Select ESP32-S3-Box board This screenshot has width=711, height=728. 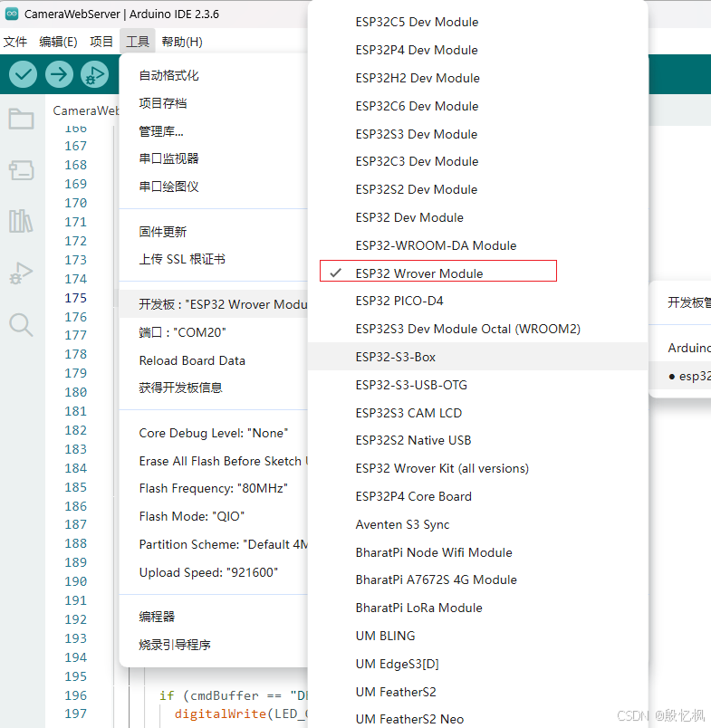point(478,357)
